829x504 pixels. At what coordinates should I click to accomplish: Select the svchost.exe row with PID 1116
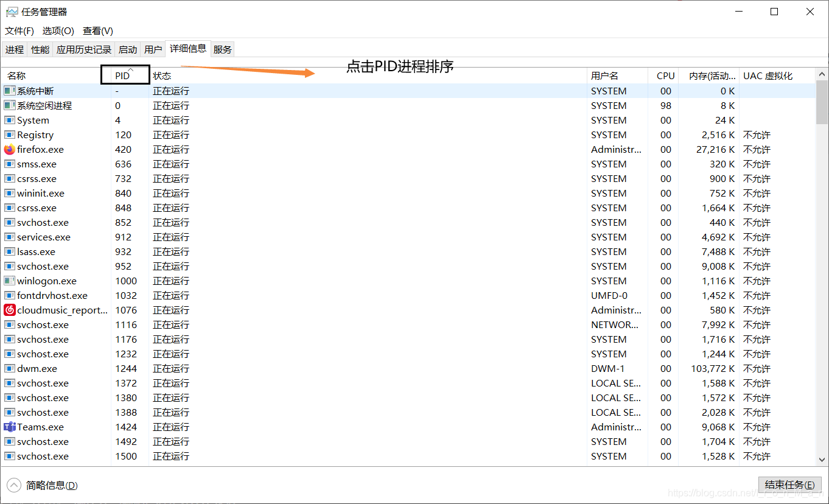click(408, 324)
